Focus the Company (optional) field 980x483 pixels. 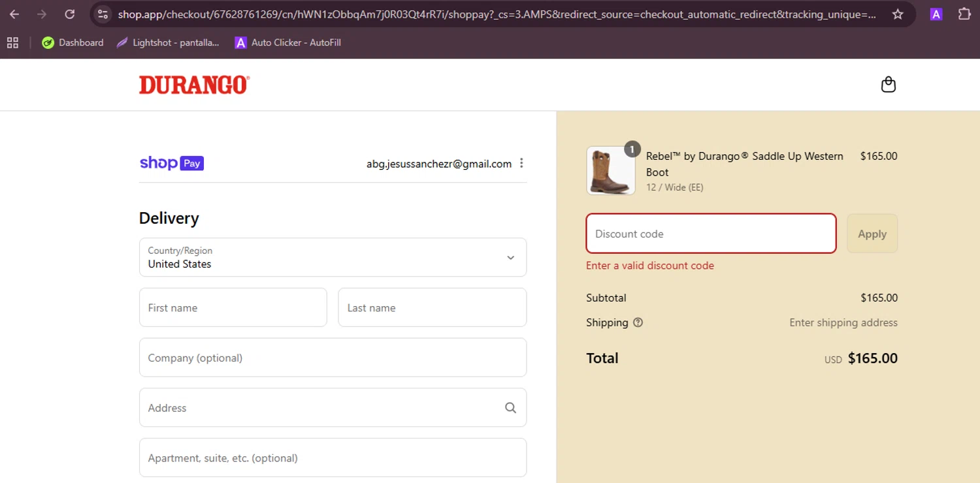[x=333, y=358]
